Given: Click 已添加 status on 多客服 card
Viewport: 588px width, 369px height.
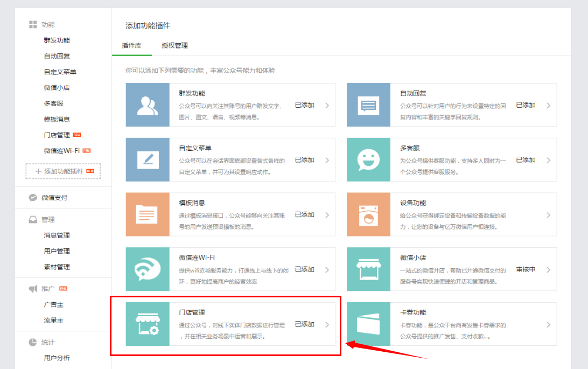Looking at the screenshot, I should point(526,160).
